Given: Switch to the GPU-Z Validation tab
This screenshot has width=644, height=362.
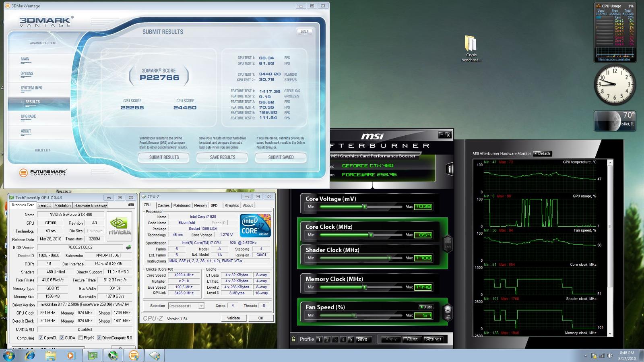Looking at the screenshot, I should pyautogui.click(x=63, y=205).
